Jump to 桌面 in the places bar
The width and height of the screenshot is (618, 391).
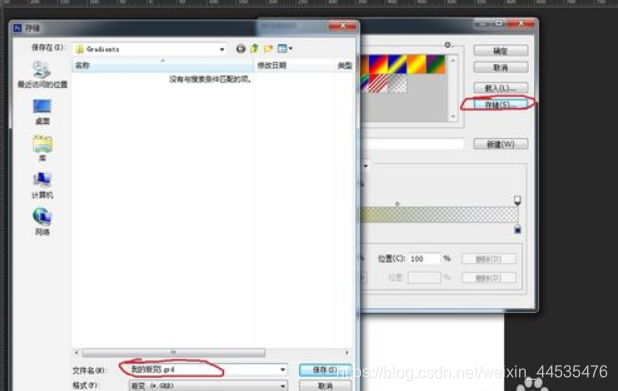pos(42,112)
